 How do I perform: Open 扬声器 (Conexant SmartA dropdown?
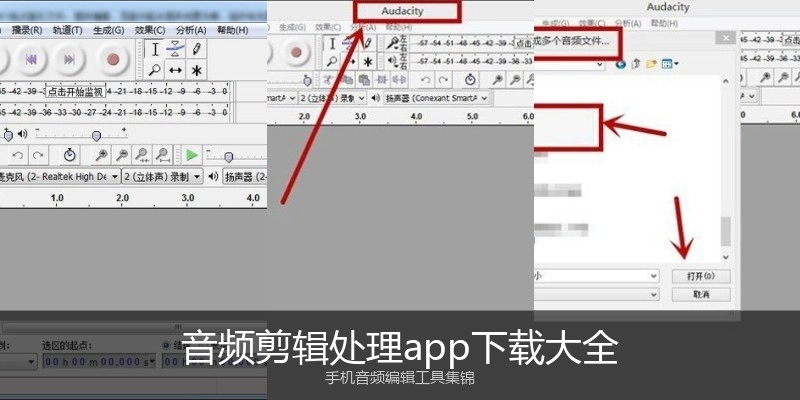click(x=436, y=97)
